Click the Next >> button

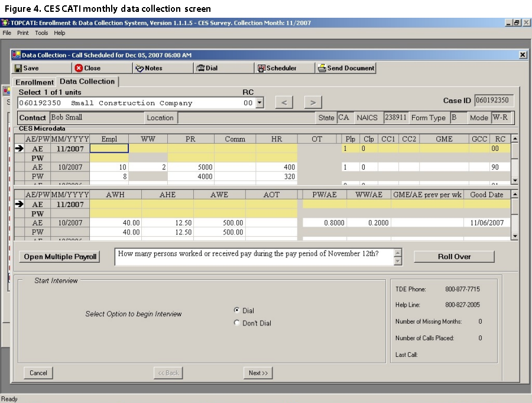tap(258, 373)
